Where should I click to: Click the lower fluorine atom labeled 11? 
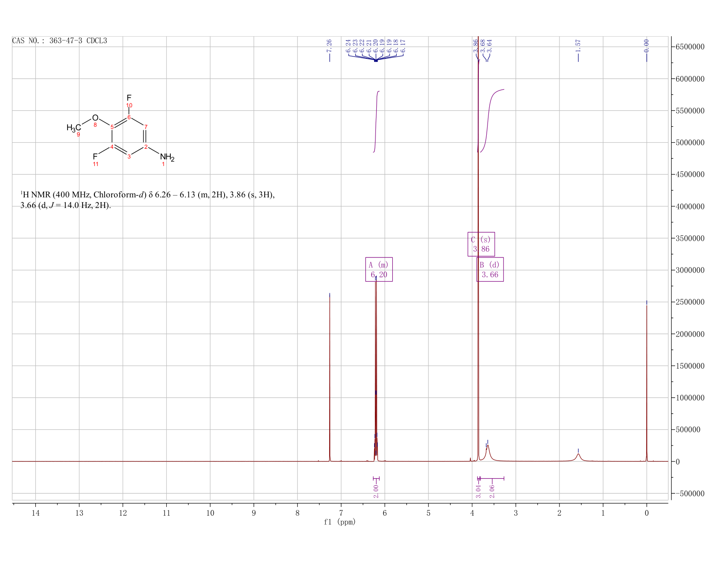(x=95, y=156)
